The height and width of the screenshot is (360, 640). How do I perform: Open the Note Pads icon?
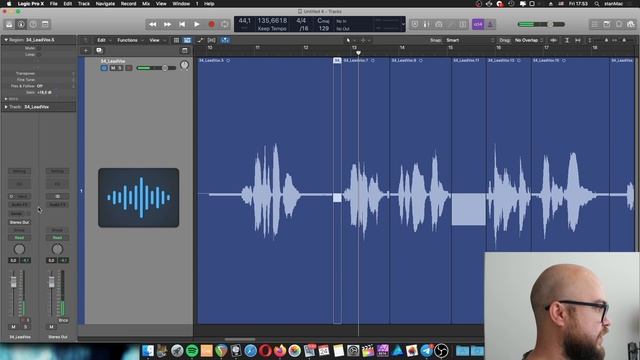pyautogui.click(x=607, y=24)
